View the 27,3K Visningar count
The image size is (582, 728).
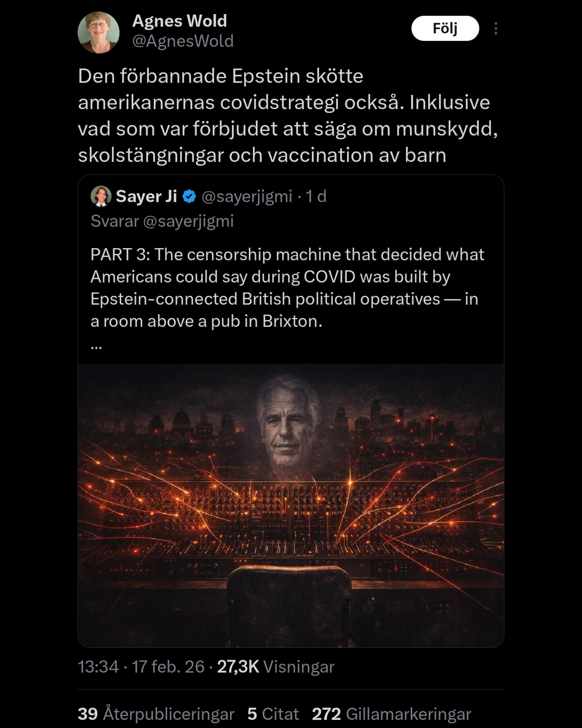pyautogui.click(x=276, y=667)
